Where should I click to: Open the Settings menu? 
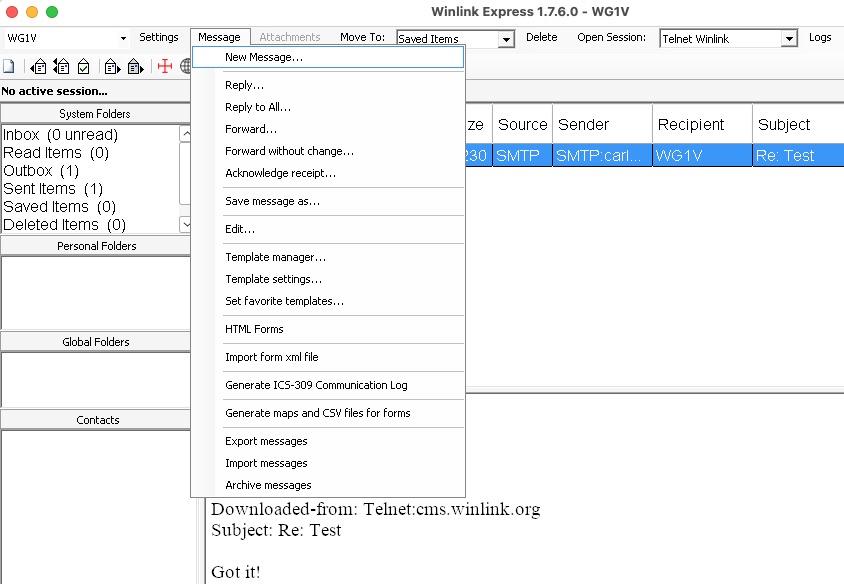[159, 38]
